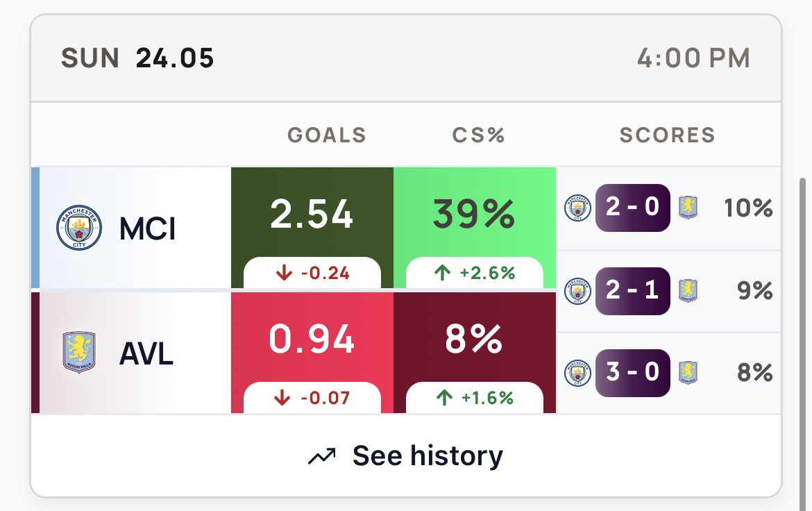
Task: Click the green up arrow next to +1.6%
Action: pos(444,398)
